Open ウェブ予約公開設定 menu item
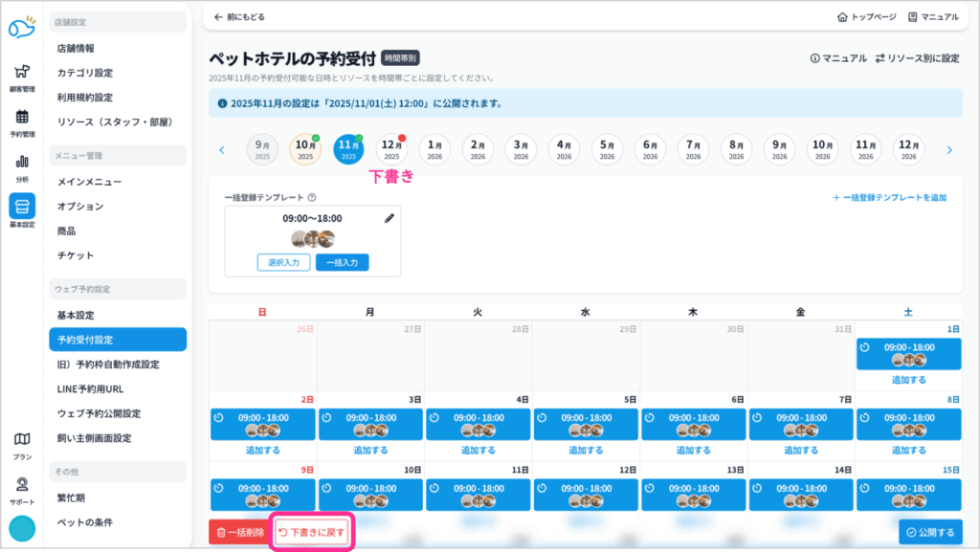 click(99, 413)
